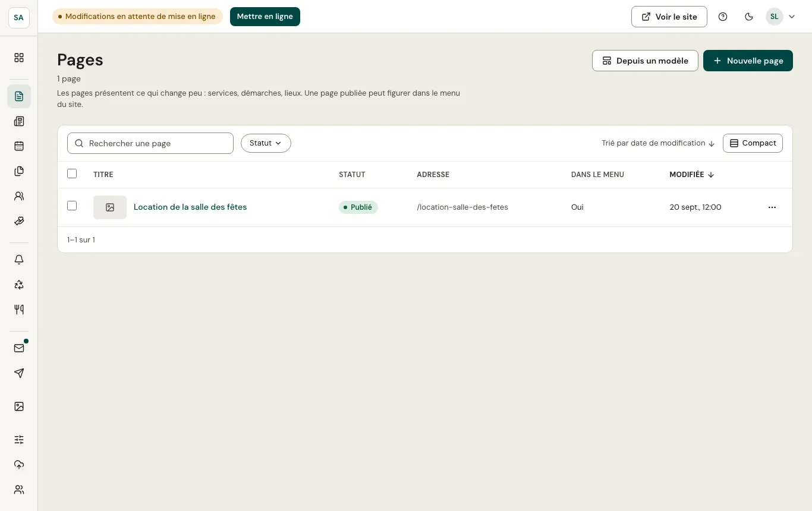Click the 20 sept., 12:00 date cell
Screen dimensions: 812x511
pyautogui.click(x=695, y=207)
